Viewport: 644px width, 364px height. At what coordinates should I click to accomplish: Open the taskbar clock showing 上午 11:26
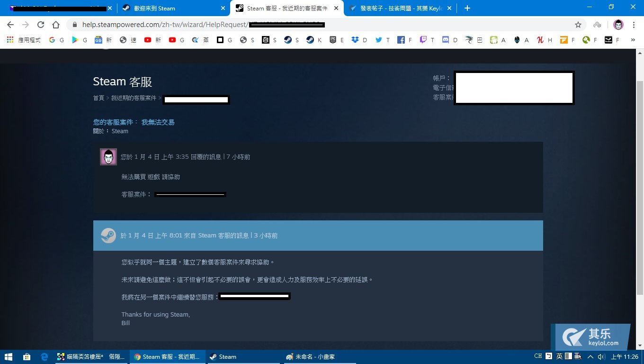pyautogui.click(x=625, y=357)
